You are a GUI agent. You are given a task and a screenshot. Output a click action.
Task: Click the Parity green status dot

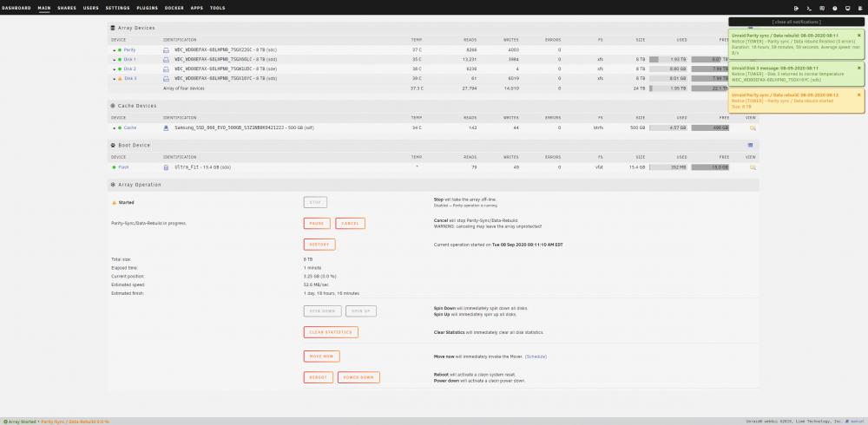120,49
